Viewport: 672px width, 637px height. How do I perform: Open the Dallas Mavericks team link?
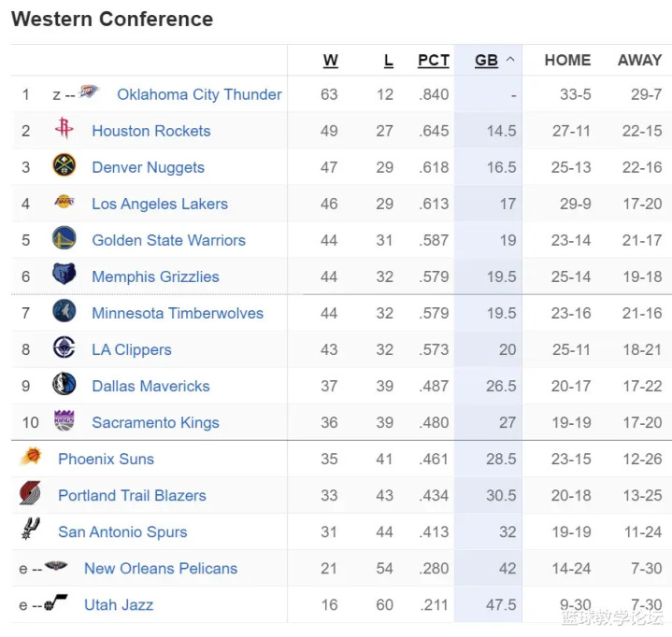coord(150,386)
